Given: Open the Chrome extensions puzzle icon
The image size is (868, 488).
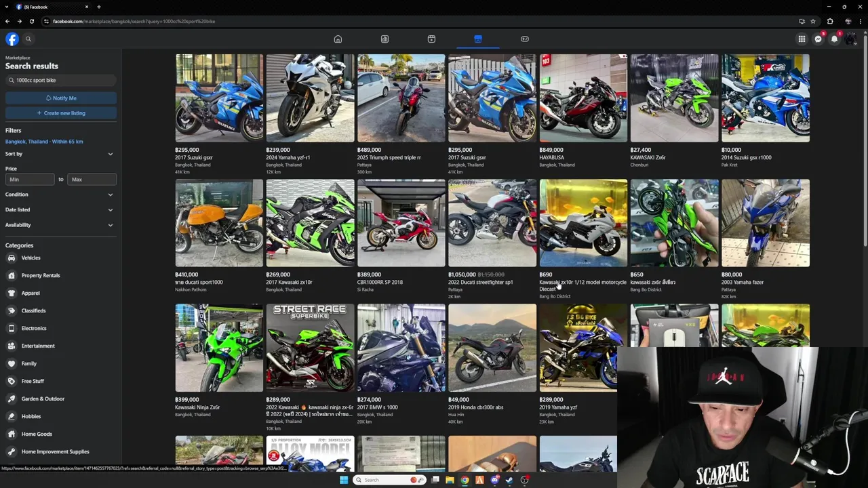Looking at the screenshot, I should pos(830,21).
